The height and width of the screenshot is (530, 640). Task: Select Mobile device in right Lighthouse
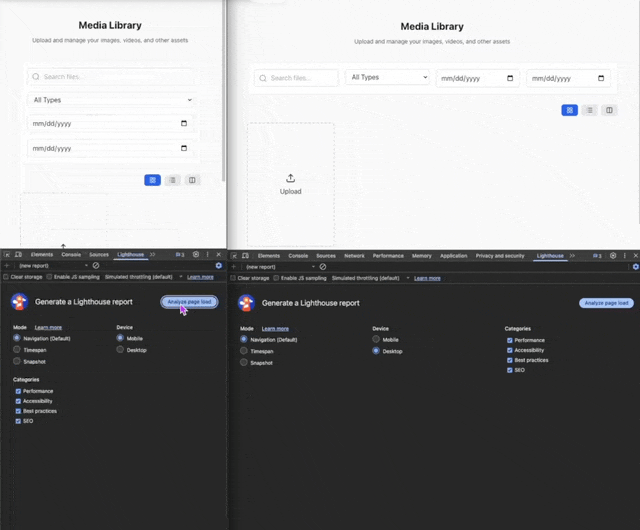[x=376, y=339]
